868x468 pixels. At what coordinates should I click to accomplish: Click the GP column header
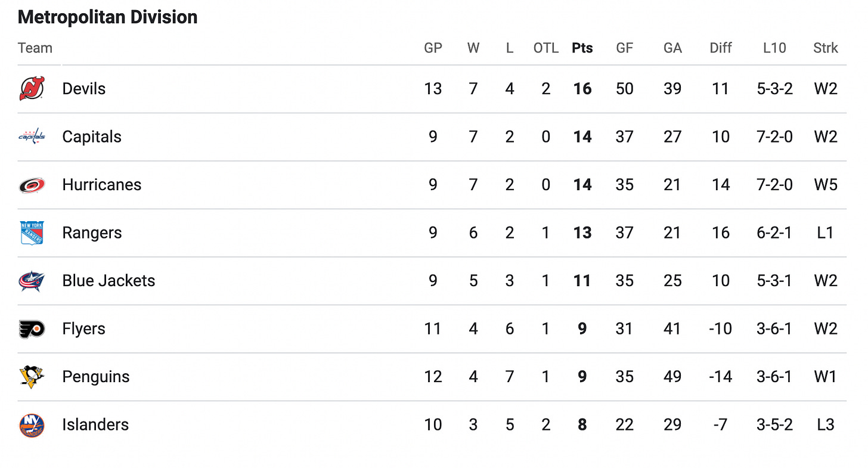pos(433,48)
